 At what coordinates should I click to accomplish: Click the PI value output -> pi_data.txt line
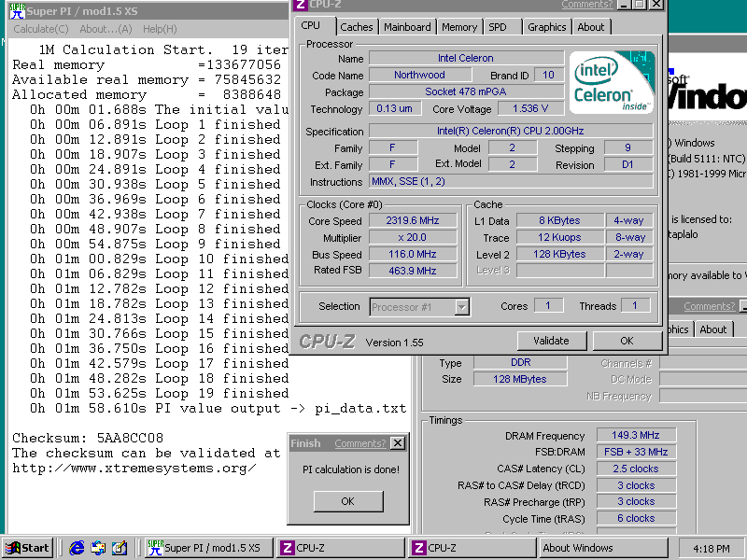[x=218, y=408]
